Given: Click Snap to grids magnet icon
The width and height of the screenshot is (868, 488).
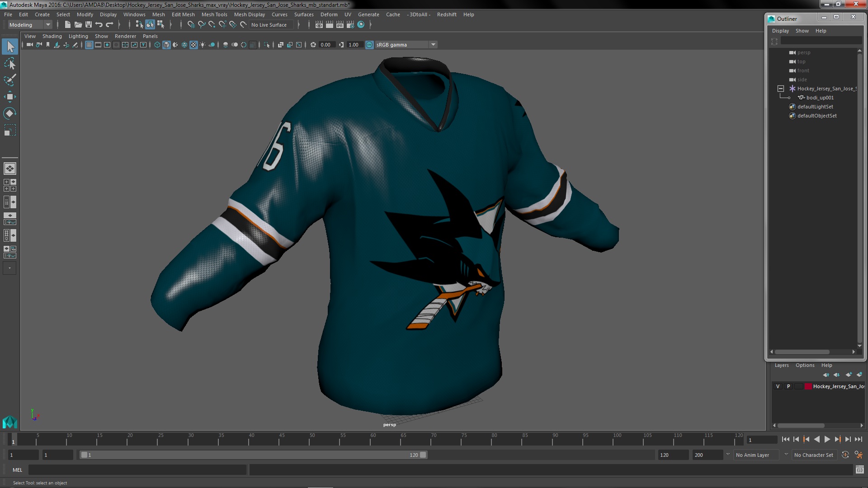Looking at the screenshot, I should pos(191,25).
